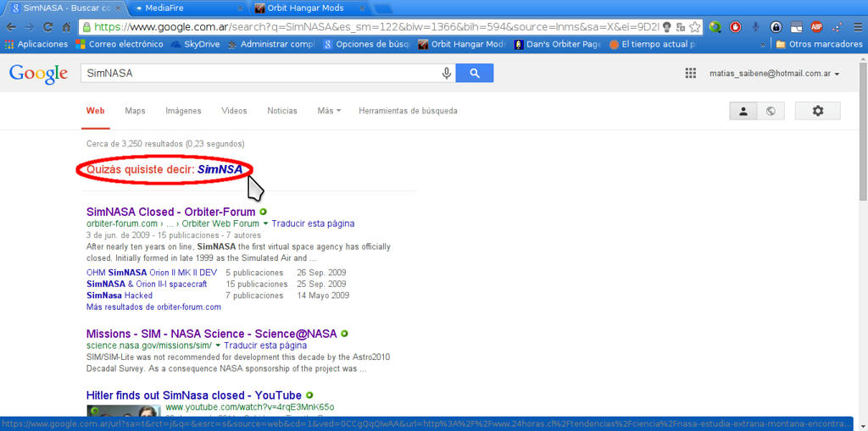Open the Hitler finds out SimNasa closed result
Screen dimensions: 868x431
(194, 395)
